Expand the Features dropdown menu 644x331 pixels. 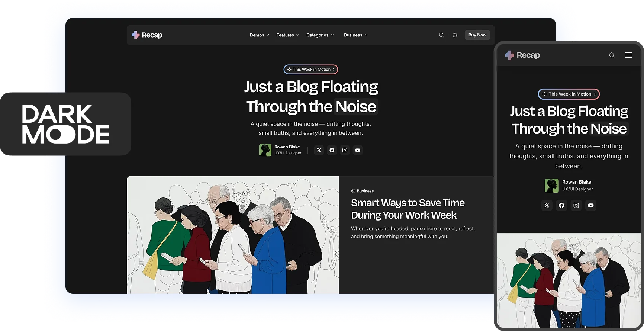pos(287,35)
